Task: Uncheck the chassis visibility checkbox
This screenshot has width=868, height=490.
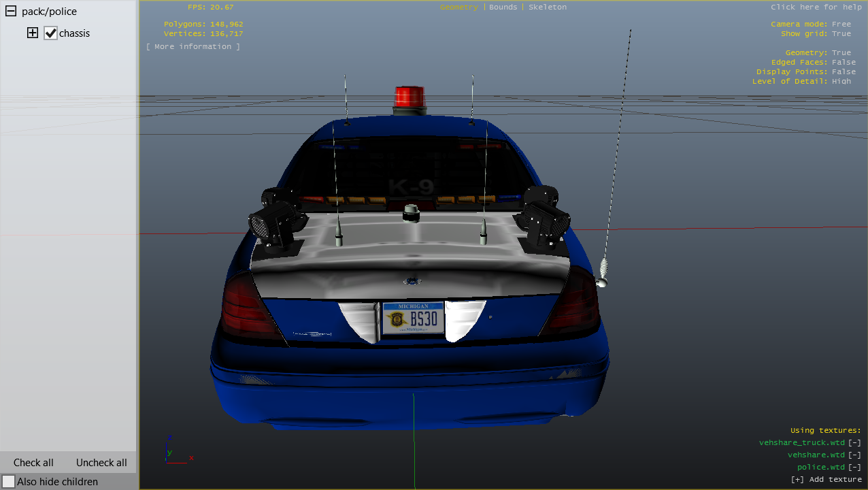Action: (x=50, y=33)
